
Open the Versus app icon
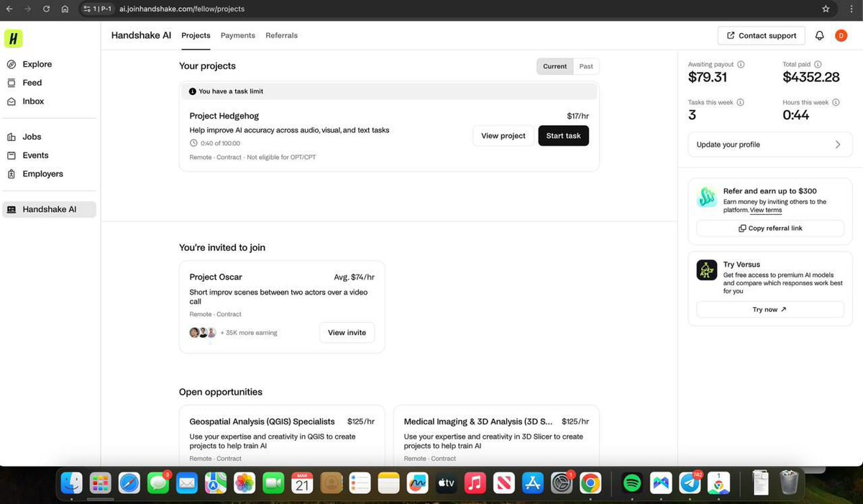pyautogui.click(x=707, y=270)
